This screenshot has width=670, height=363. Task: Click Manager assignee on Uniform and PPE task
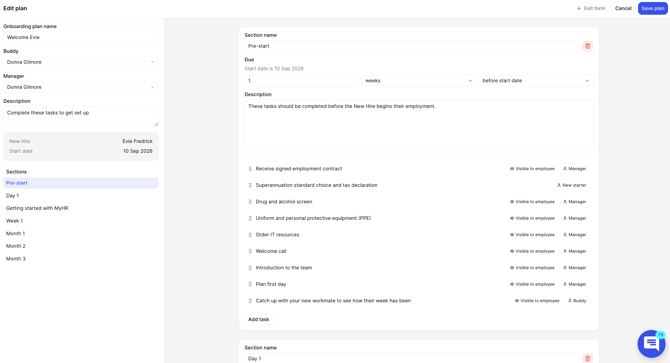point(574,218)
